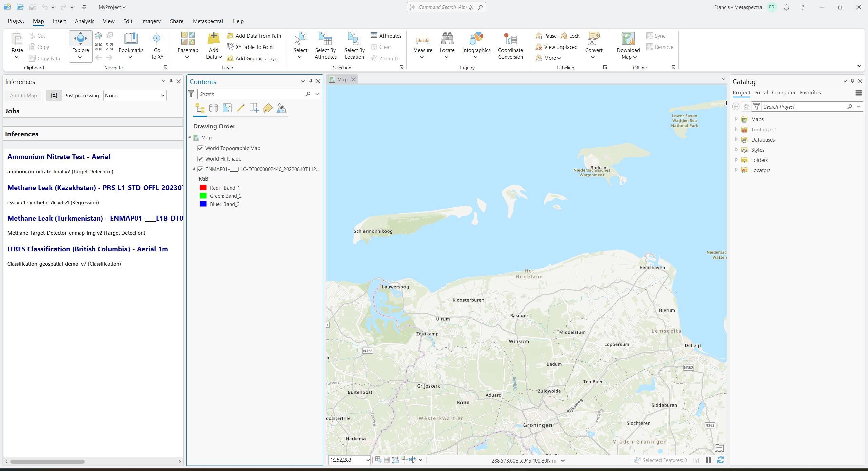Open Ammonium Nitrate Test - Aerial inference
Screen dimensions: 868x471
tap(59, 157)
